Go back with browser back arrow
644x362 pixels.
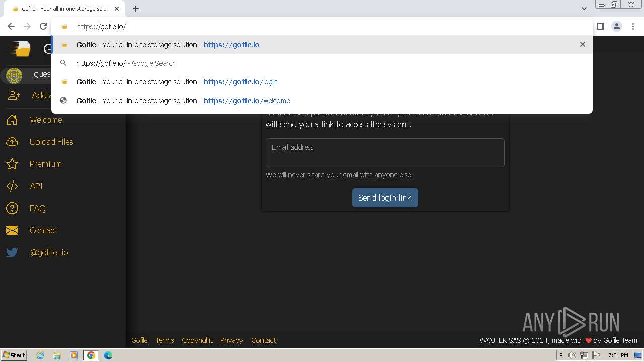(11, 26)
